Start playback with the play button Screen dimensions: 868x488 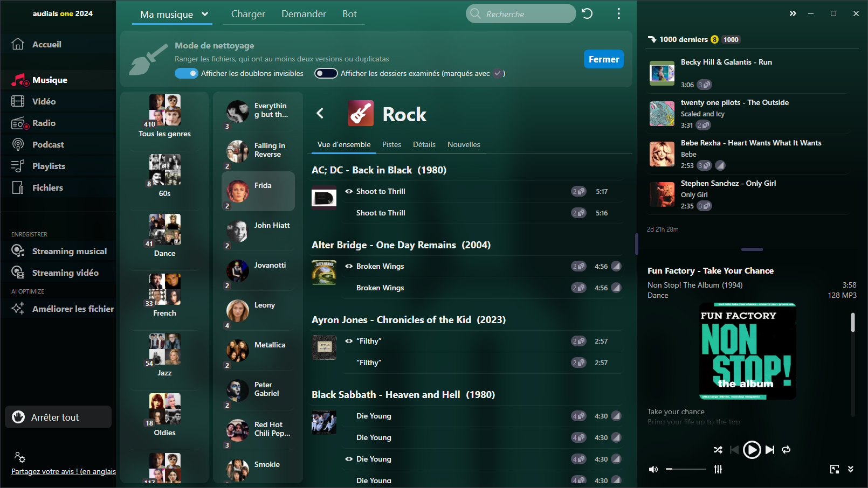tap(752, 449)
